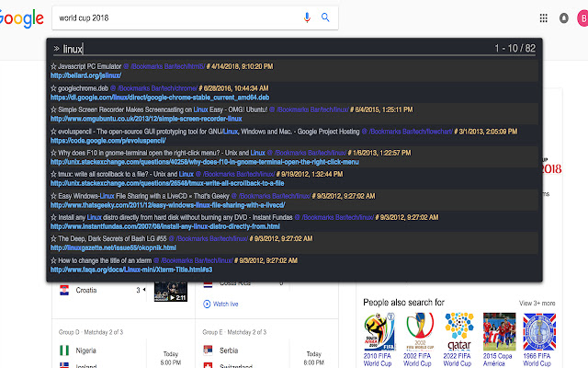This screenshot has height=368, width=588.
Task: Open the bellard.org/jslinux link
Action: pyautogui.click(x=85, y=75)
